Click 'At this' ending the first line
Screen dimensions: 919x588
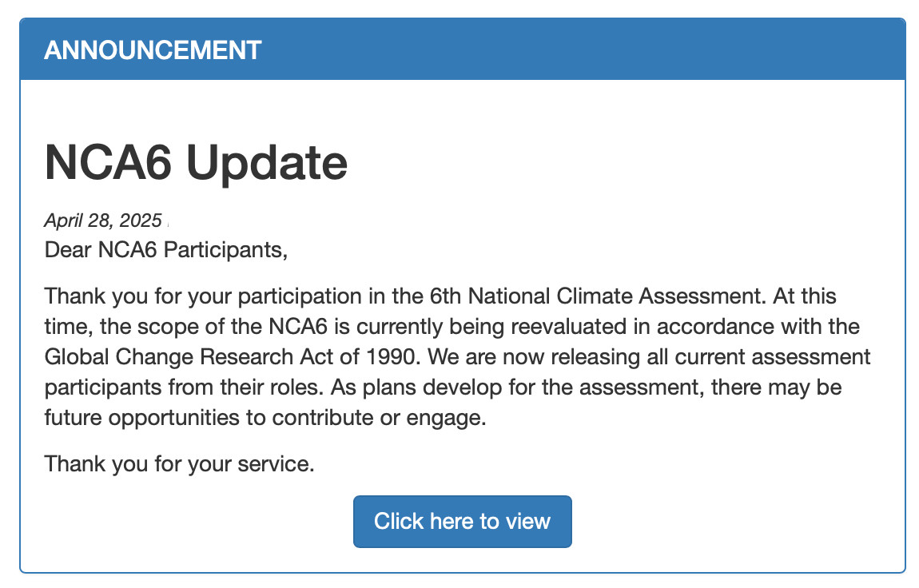click(804, 296)
